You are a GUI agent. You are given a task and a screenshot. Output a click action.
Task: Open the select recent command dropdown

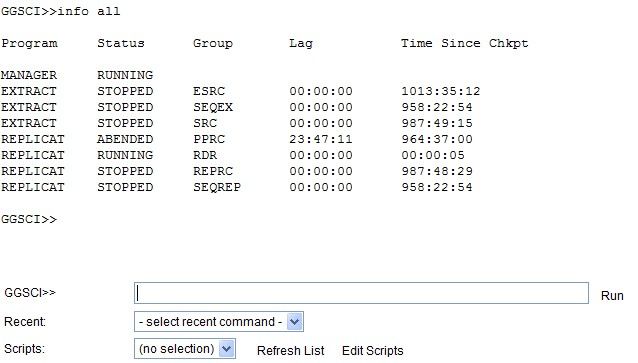[x=218, y=322]
